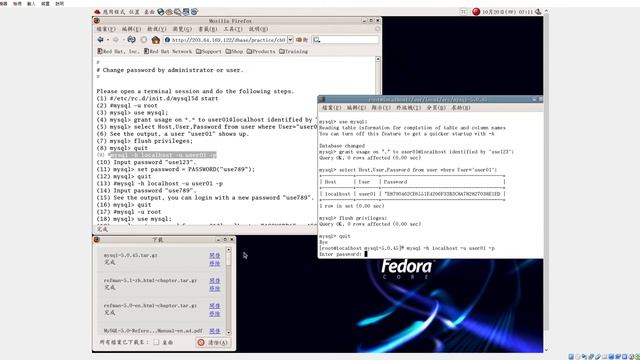This screenshot has width=640, height=360.
Task: Click the panel clock showing the date and time
Action: (x=507, y=12)
